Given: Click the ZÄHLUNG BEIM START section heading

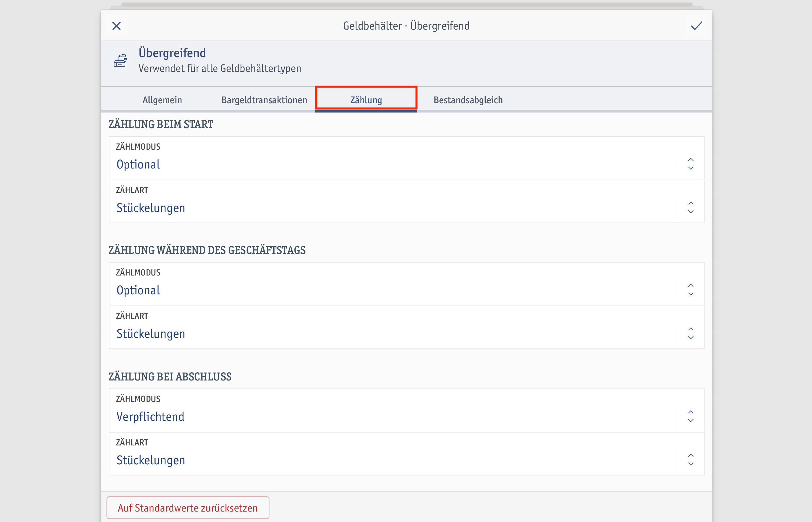Looking at the screenshot, I should pyautogui.click(x=161, y=124).
